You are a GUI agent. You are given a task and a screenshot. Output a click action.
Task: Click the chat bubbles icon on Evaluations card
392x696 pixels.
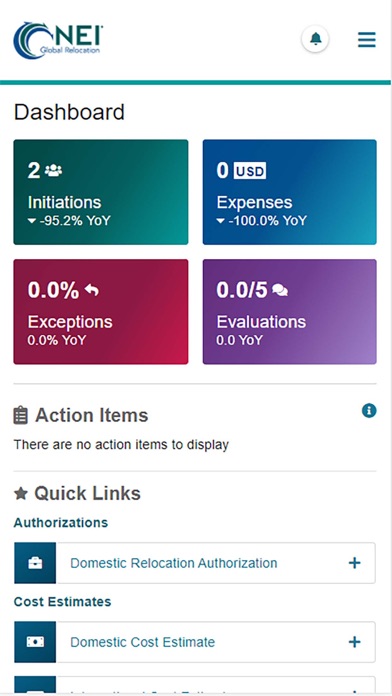pos(280,291)
